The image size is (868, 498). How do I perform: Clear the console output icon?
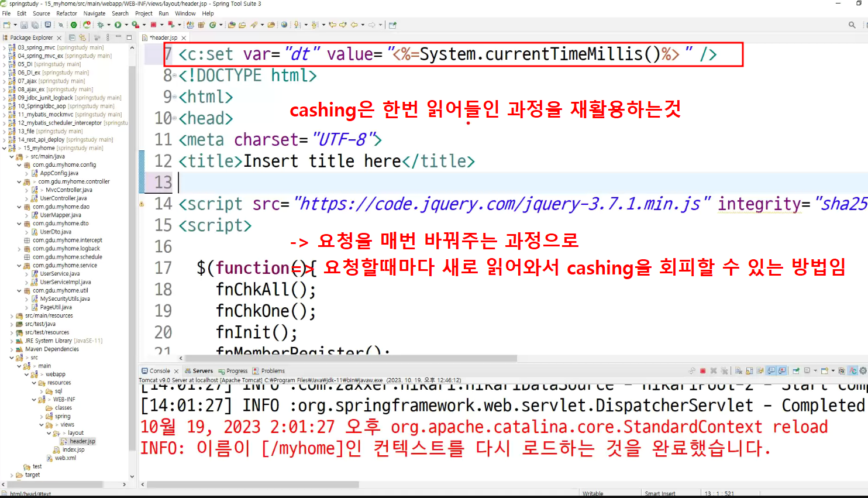[x=739, y=370]
